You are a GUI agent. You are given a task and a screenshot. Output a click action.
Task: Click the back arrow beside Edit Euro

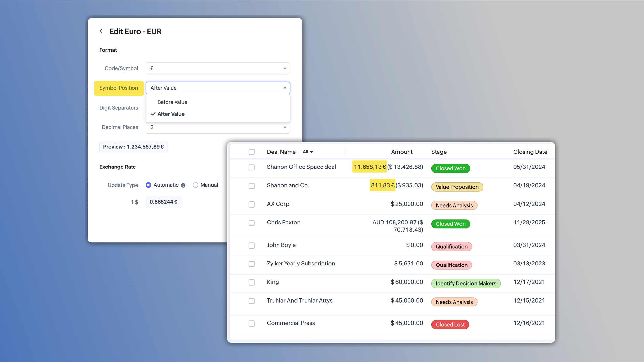pos(102,31)
